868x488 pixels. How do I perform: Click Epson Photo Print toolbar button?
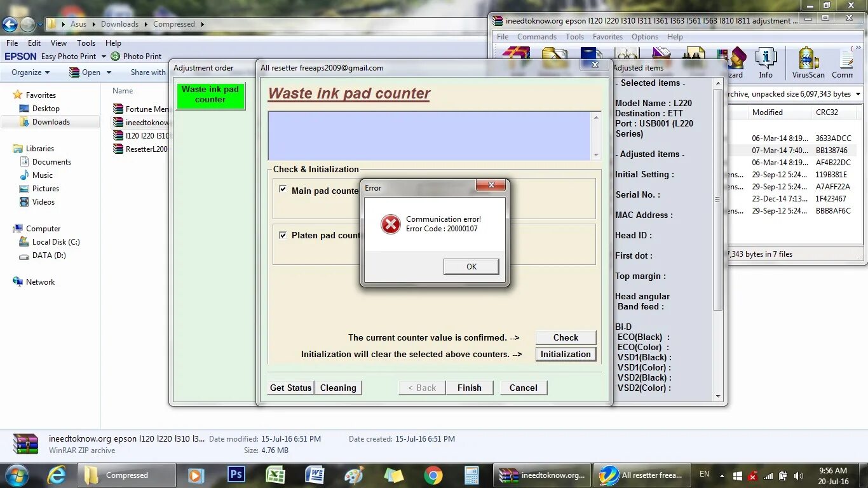pyautogui.click(x=136, y=56)
